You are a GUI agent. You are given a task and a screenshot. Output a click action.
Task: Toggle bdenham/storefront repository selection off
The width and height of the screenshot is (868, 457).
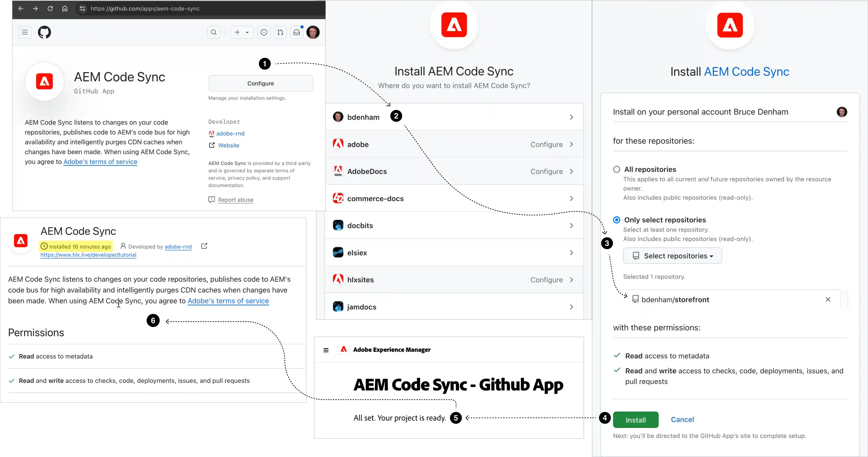pos(827,299)
